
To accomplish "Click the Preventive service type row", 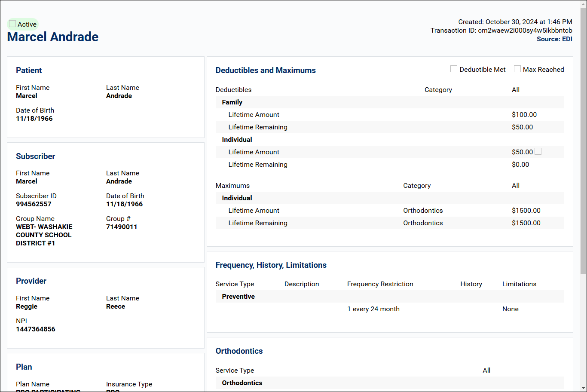I will pyautogui.click(x=238, y=296).
